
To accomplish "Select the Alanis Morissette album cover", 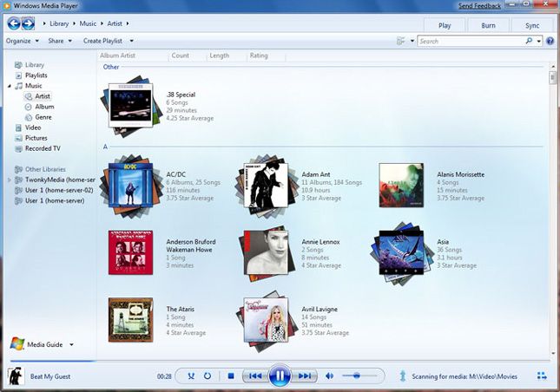I will [x=401, y=186].
